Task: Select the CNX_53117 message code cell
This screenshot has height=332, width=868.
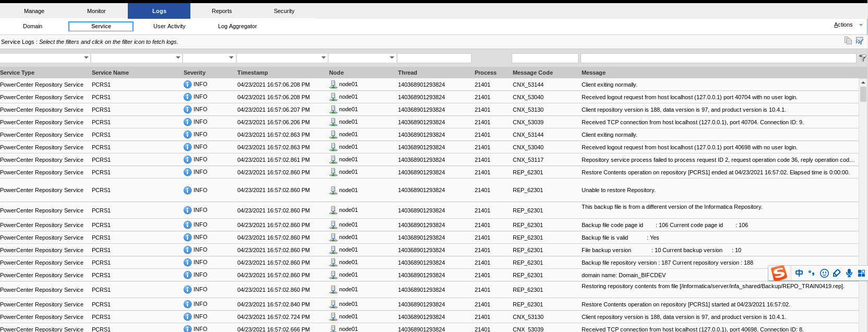Action: (528, 160)
